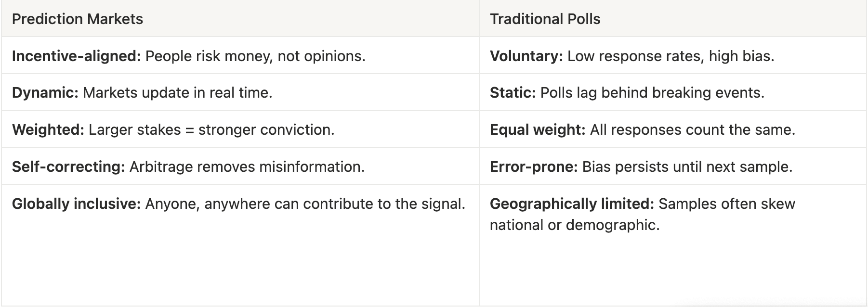Click the text 'Polls lag behind breaking events.'
Viewport: 868px width, 307px height.
652,93
